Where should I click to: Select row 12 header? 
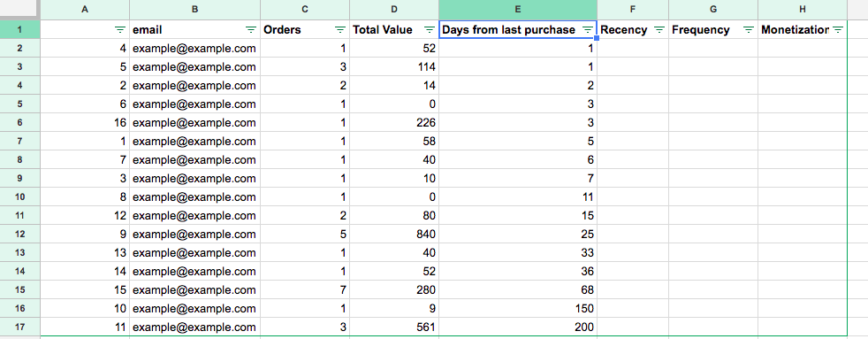[x=20, y=234]
